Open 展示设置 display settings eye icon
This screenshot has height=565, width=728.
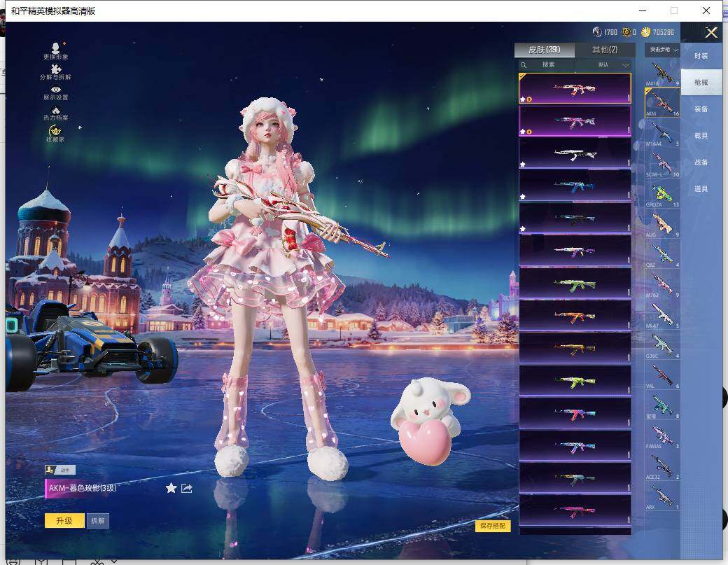click(x=56, y=92)
